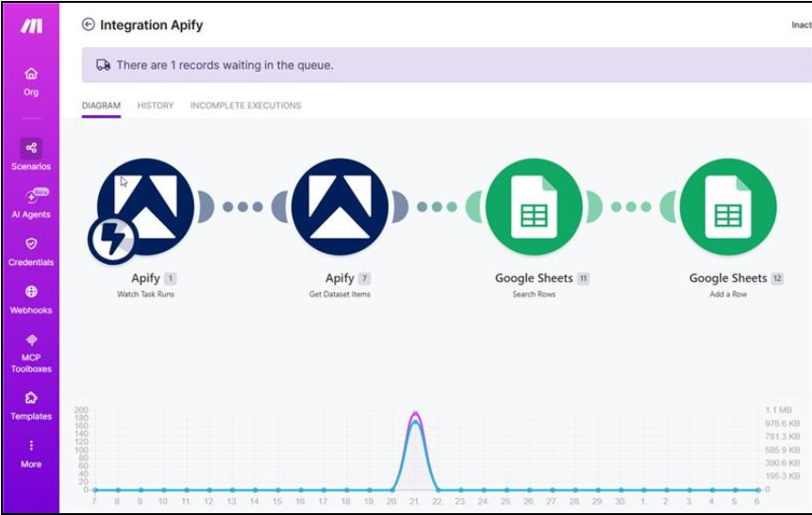Image resolution: width=812 pixels, height=515 pixels.
Task: Go back using the arrow beside Integration Apify
Action: click(89, 25)
